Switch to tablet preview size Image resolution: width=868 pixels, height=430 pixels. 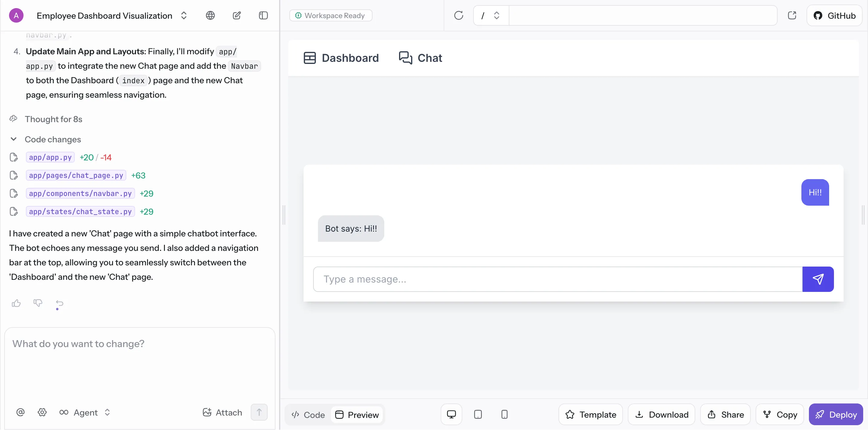pyautogui.click(x=478, y=415)
